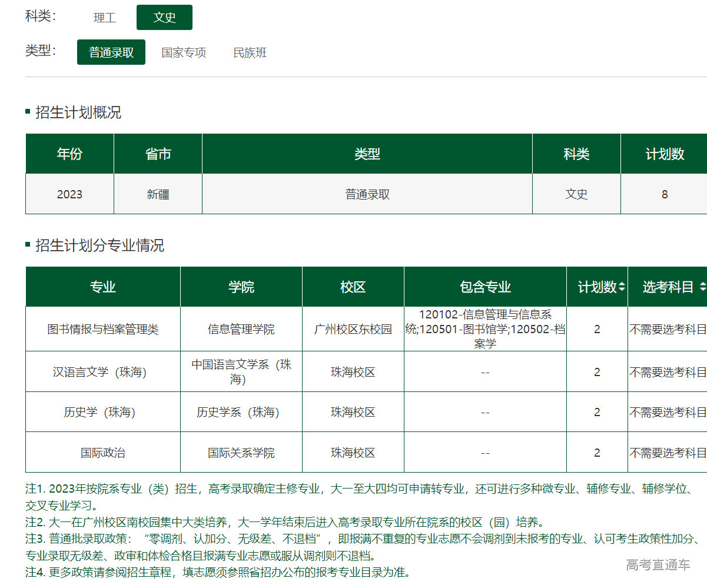Click the 专业 column header
This screenshot has height=588, width=707.
point(103,287)
